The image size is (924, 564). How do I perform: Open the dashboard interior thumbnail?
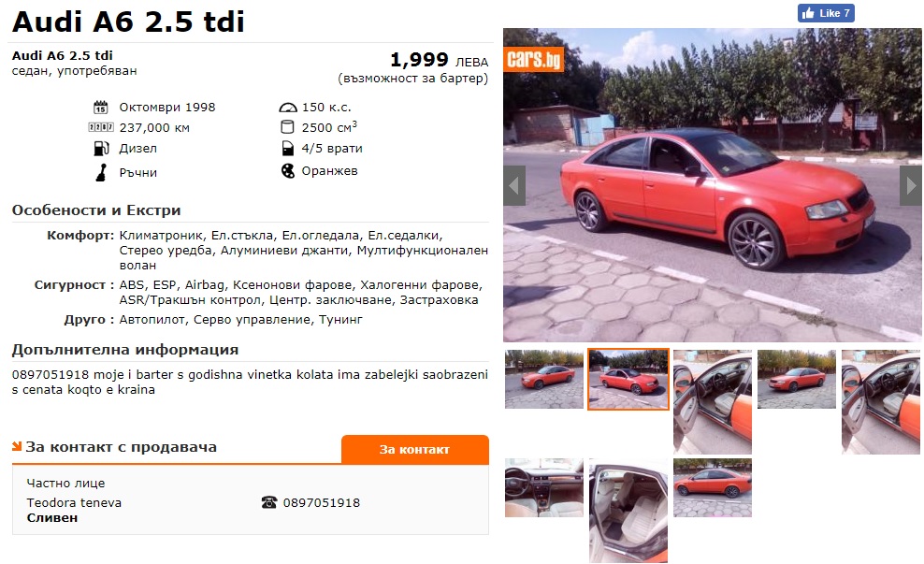coord(544,488)
